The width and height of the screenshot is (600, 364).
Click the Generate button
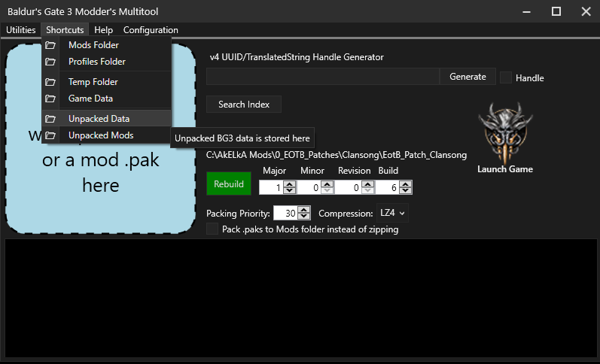click(468, 77)
